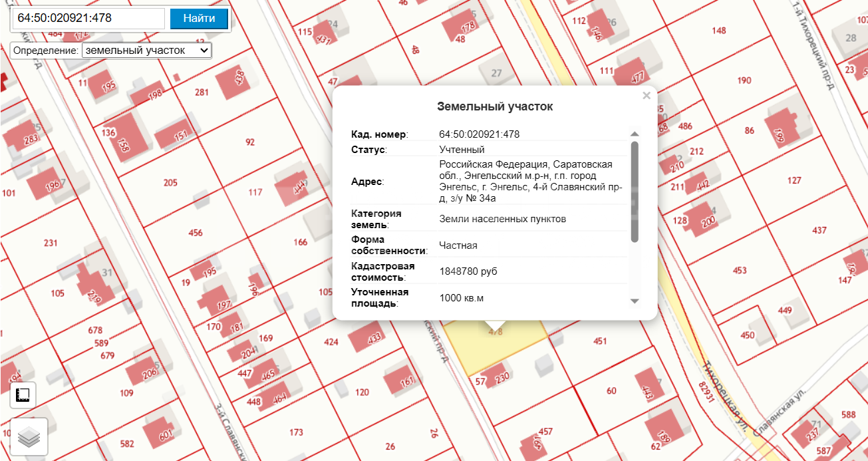This screenshot has height=461, width=868.
Task: Click the Учтенный status value
Action: [462, 150]
